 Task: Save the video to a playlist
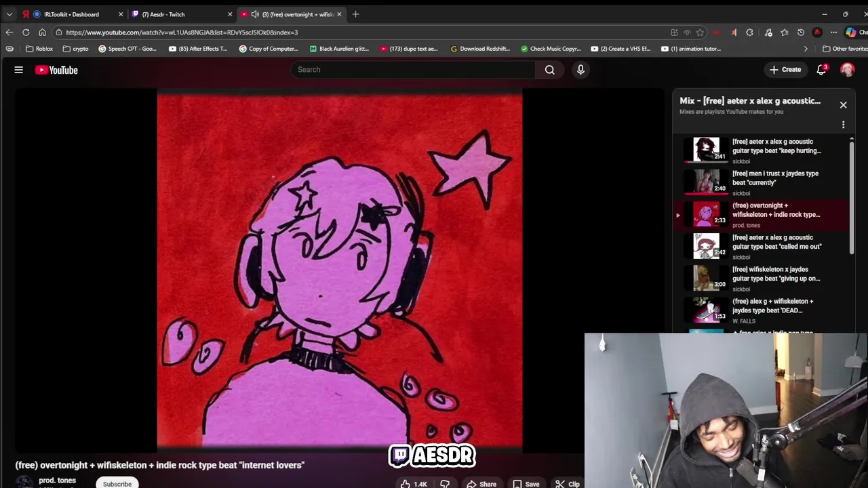pos(526,484)
